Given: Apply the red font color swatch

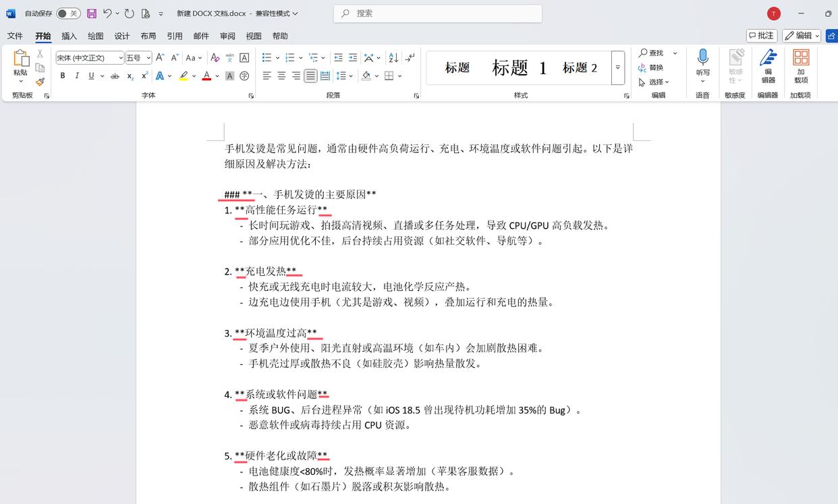Looking at the screenshot, I should 206,76.
